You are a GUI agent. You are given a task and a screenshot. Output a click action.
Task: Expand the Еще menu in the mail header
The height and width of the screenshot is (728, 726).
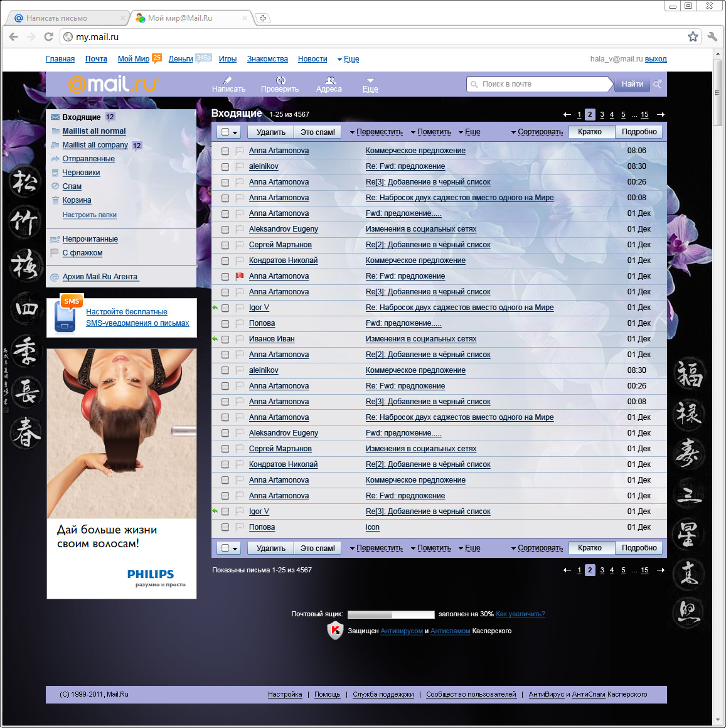coord(370,85)
